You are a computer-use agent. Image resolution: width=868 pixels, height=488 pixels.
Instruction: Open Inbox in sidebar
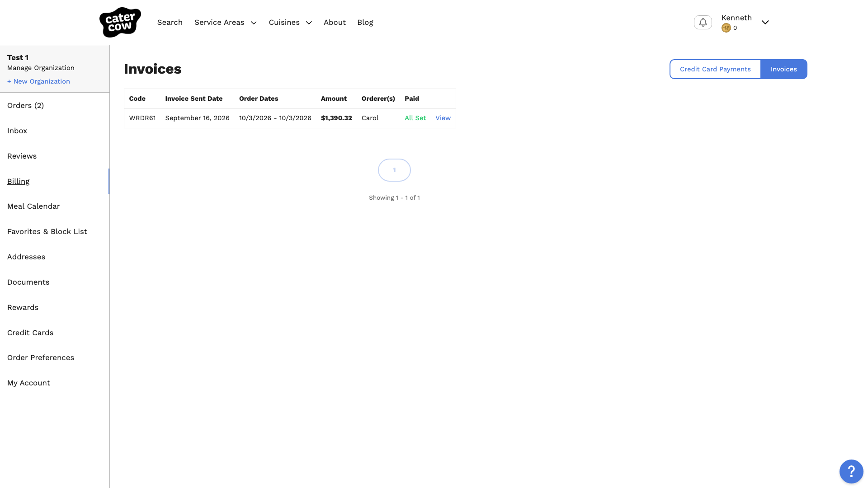17,131
